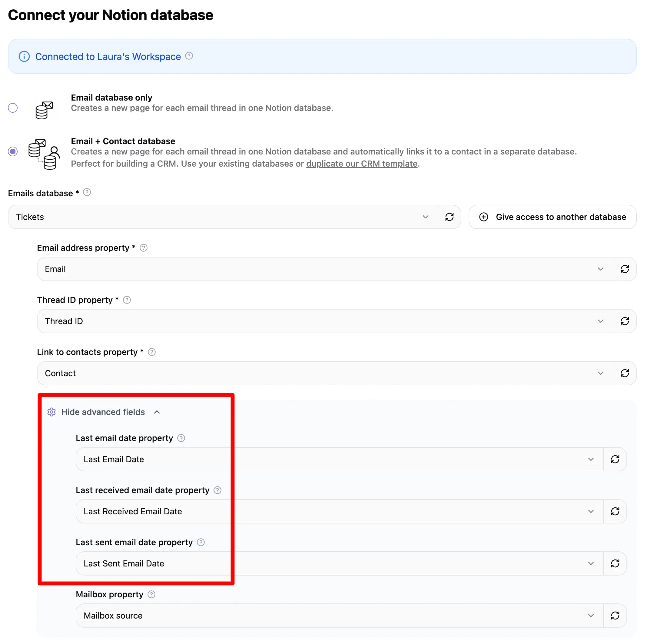The image size is (647, 644).
Task: Select the Email + Contact database option
Action: click(13, 151)
